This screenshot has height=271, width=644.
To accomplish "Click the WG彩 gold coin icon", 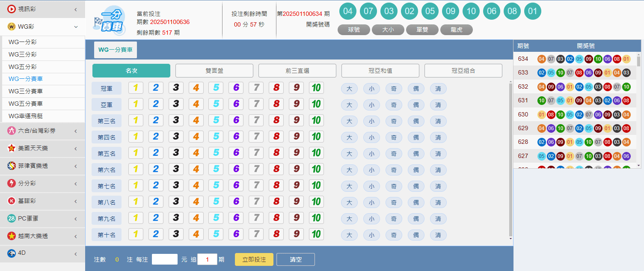I will 12,27.
